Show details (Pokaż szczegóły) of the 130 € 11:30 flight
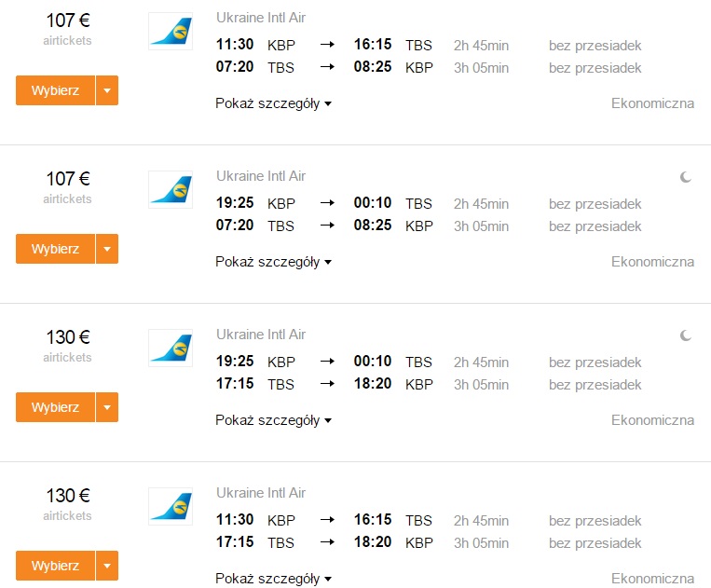The width and height of the screenshot is (711, 588). coord(273,579)
